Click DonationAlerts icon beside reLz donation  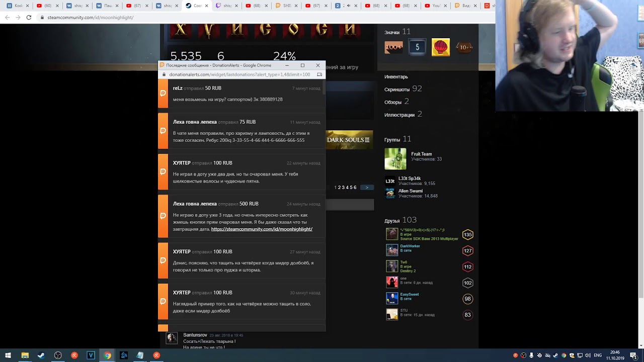point(163,94)
